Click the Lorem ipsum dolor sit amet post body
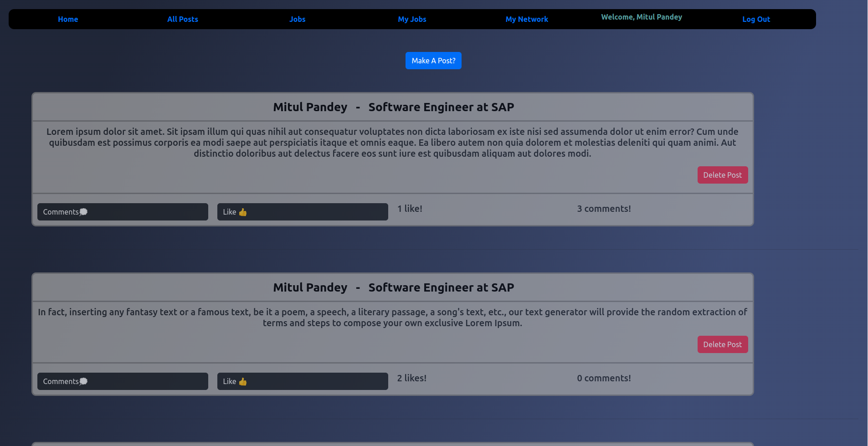868x446 pixels. 392,143
